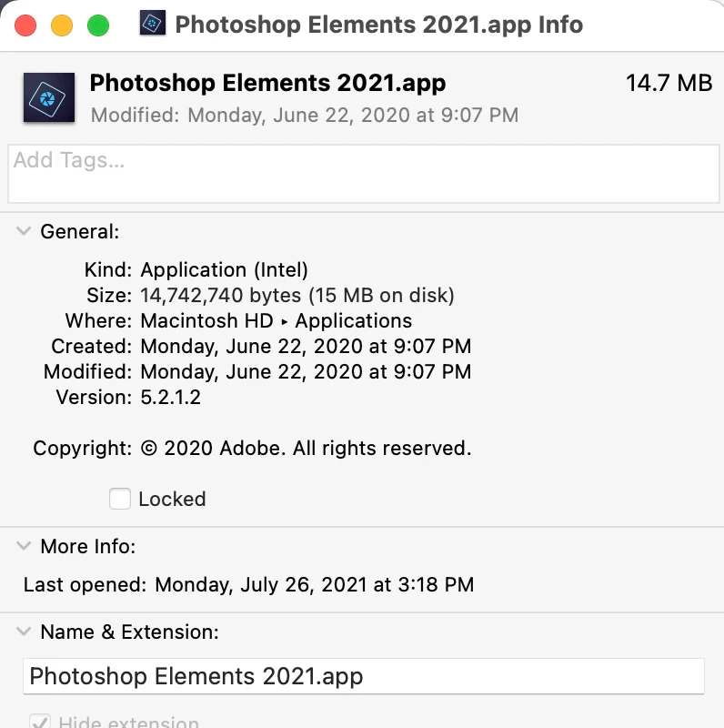Collapse the Name & Extension section
Image resolution: width=724 pixels, height=728 pixels.
coord(24,631)
